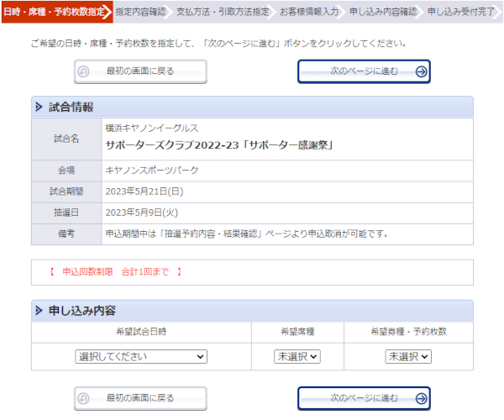Click the 希望試合日時 column header
The height and width of the screenshot is (420, 504).
point(141,332)
